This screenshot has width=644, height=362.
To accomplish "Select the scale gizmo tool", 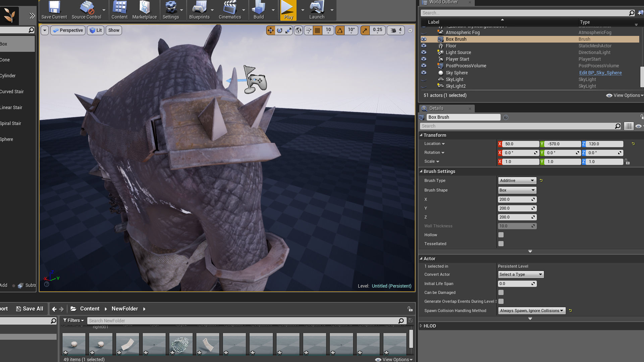I will click(288, 30).
